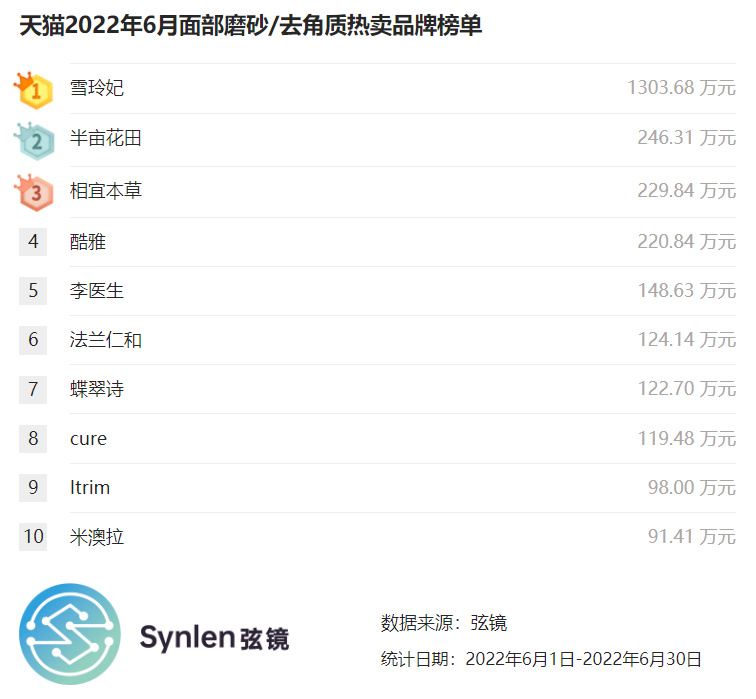Click the Synlen 弦镜 wordmark
Screen dimensions: 756x699
(215, 638)
